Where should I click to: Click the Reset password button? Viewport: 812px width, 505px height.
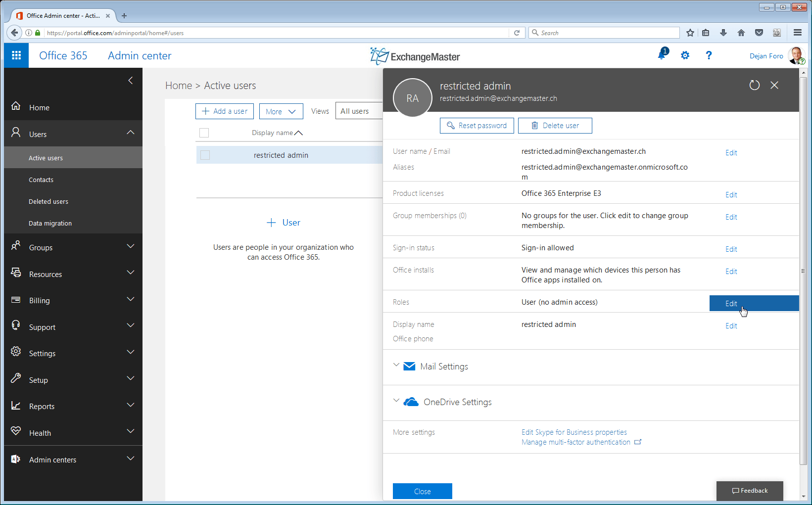[x=477, y=126]
